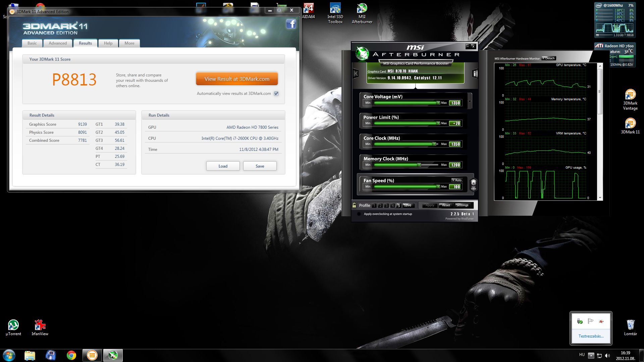Viewport: 644px width, 362px height.
Task: Click the hardware monitor vertical scrollbar
Action: point(600,131)
